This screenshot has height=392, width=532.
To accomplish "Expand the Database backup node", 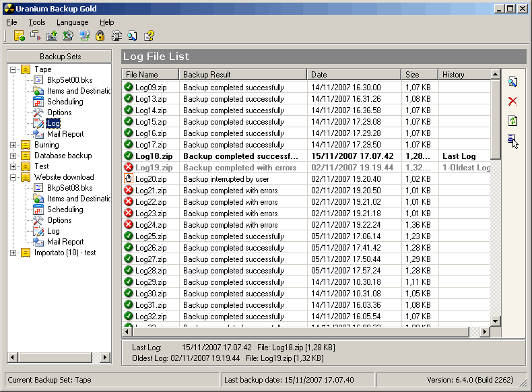I will coord(13,156).
